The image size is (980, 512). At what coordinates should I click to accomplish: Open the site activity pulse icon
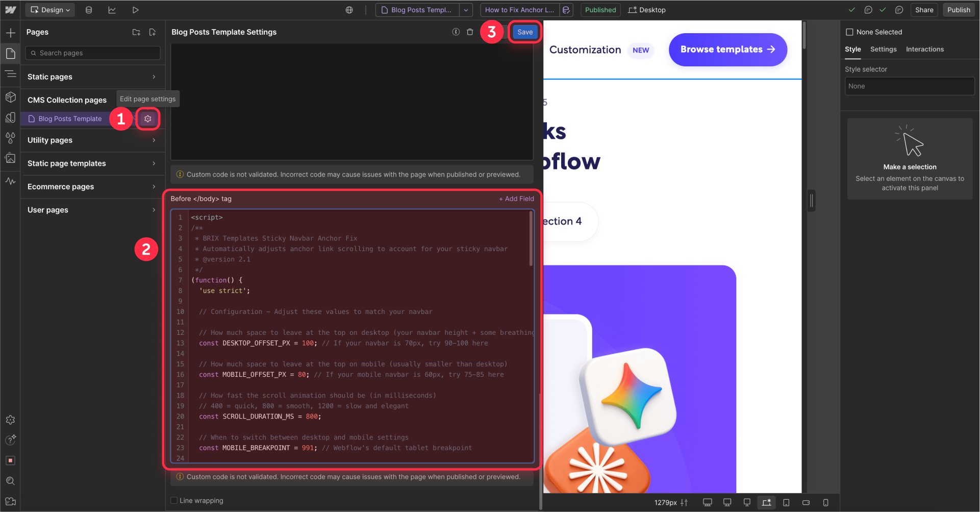10,181
